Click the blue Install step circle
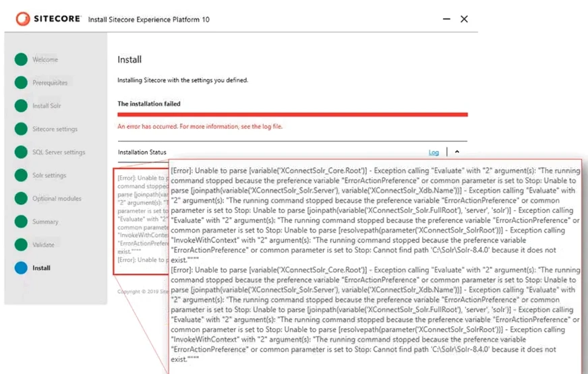This screenshot has width=588, height=374. coord(21,268)
